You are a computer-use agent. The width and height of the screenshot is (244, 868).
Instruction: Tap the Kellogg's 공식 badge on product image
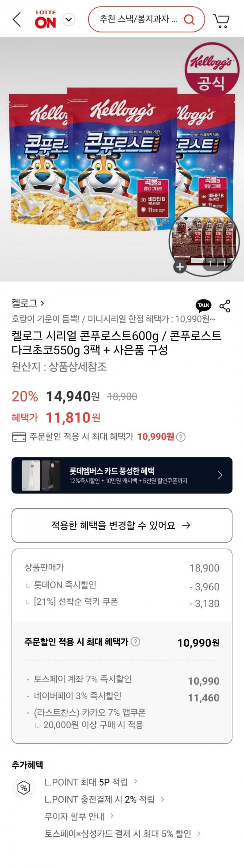211,69
